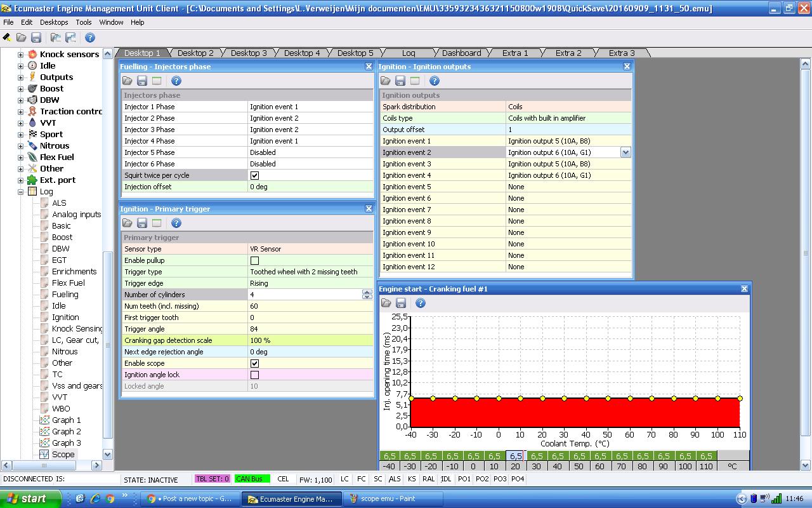
Task: Enable the pullup checkbox
Action: click(x=254, y=260)
